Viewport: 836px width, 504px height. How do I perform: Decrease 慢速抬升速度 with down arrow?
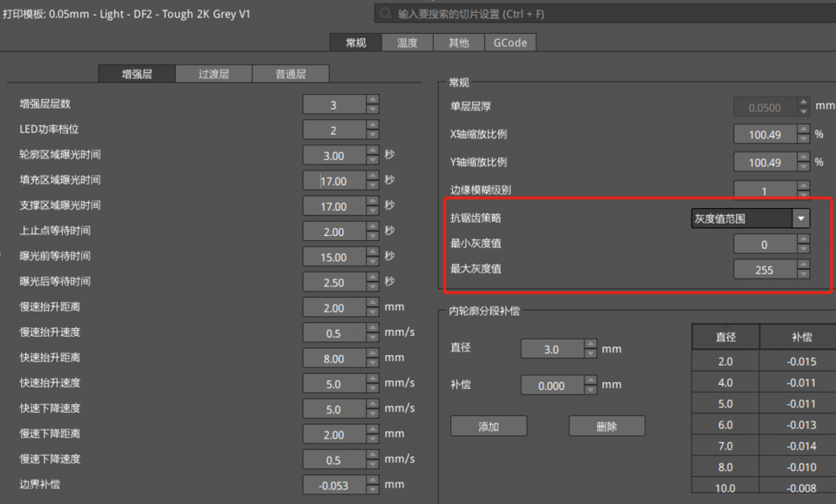(373, 338)
